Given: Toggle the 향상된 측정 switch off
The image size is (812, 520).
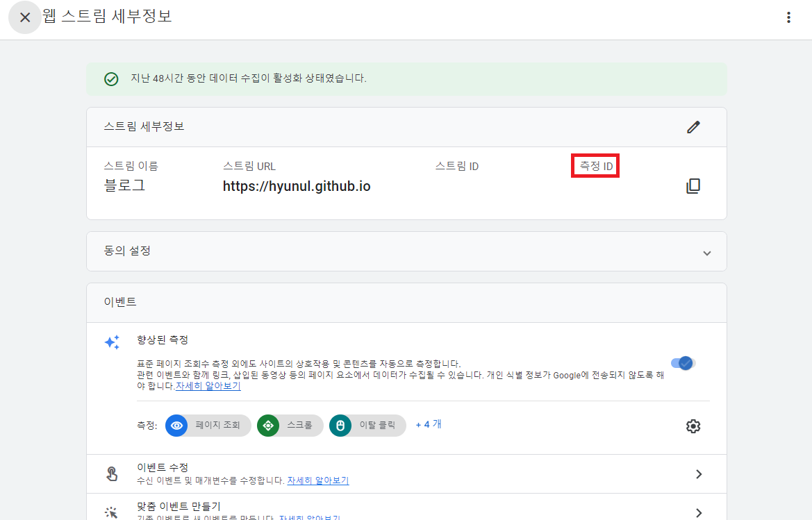Looking at the screenshot, I should pyautogui.click(x=683, y=363).
